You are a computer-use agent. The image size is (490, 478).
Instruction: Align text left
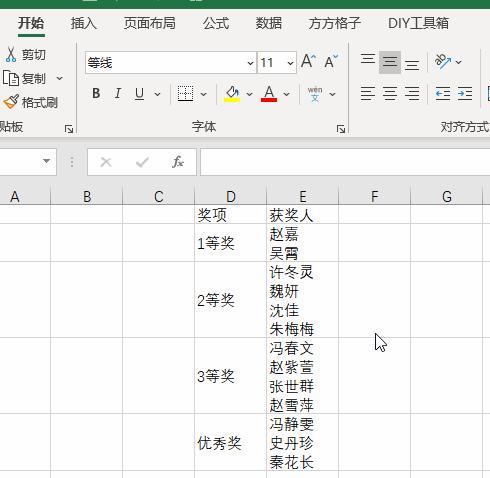368,94
